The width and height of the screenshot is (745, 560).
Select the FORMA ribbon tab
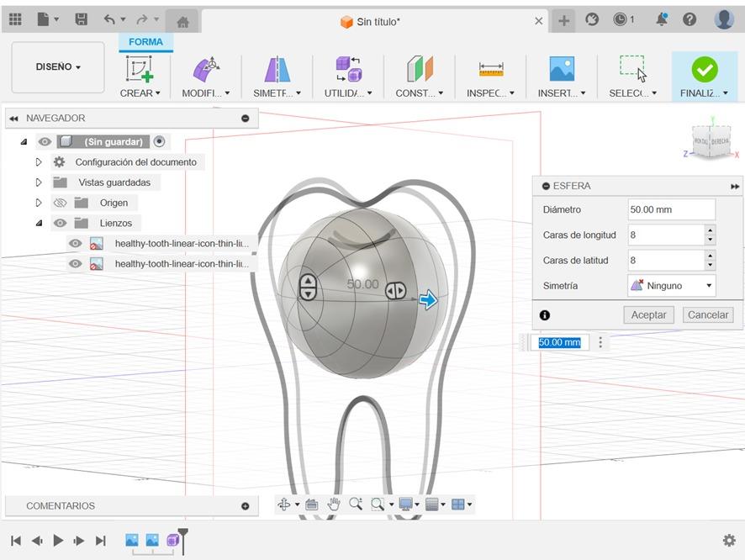(x=145, y=42)
